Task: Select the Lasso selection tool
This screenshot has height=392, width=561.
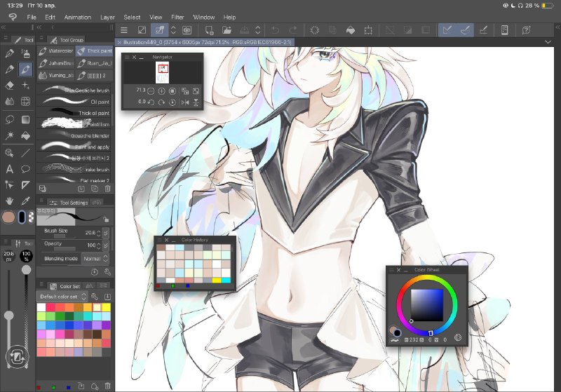Action: [x=10, y=119]
